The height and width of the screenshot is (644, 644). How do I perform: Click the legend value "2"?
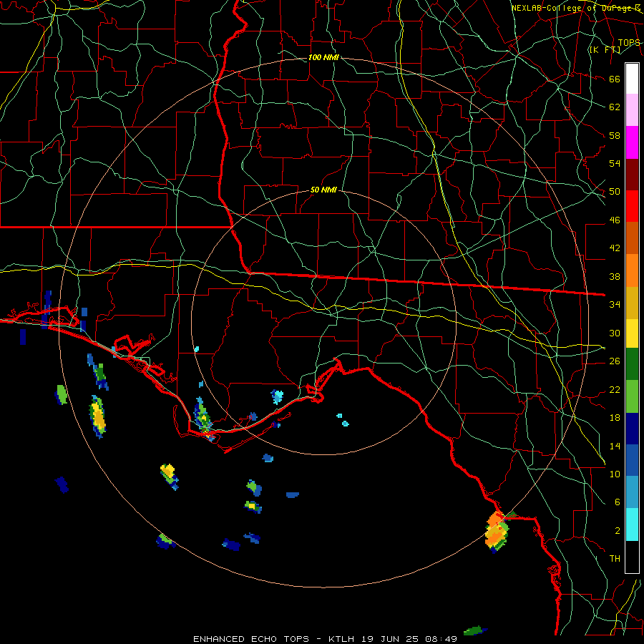tap(618, 530)
